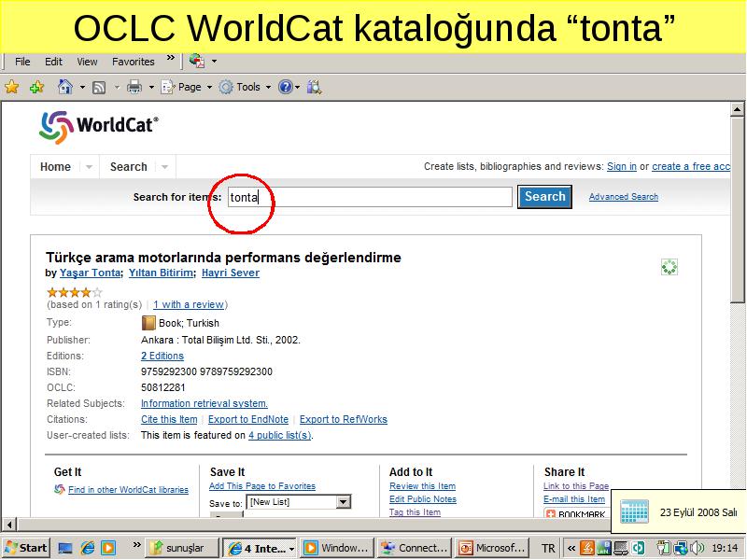Image resolution: width=747 pixels, height=560 pixels.
Task: Click Add This Page to Favorites link
Action: [262, 486]
